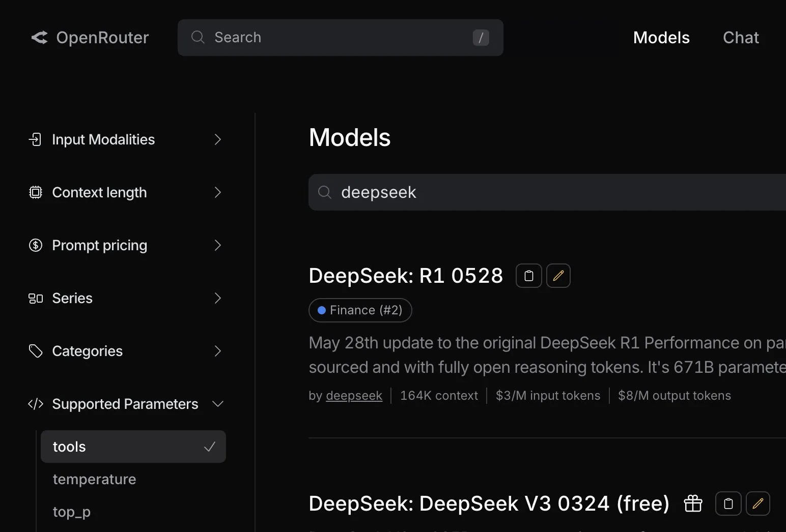786x532 pixels.
Task: Focus the top Search input field
Action: (x=340, y=38)
